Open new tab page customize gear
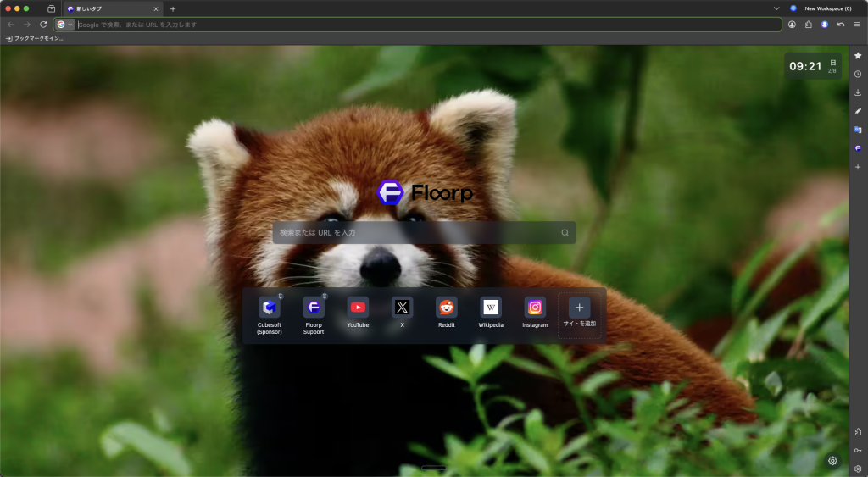The height and width of the screenshot is (477, 868). [832, 461]
